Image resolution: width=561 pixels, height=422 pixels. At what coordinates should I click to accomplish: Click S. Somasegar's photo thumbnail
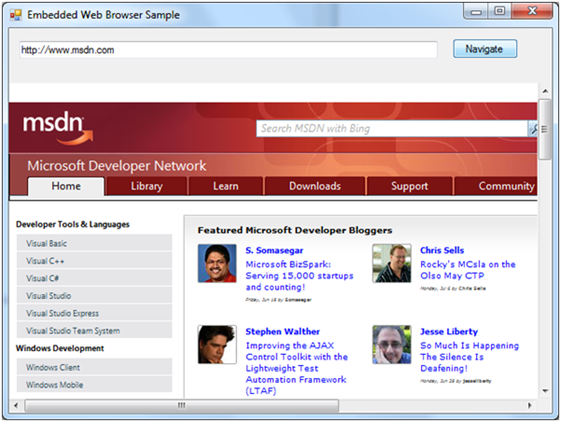pyautogui.click(x=217, y=263)
